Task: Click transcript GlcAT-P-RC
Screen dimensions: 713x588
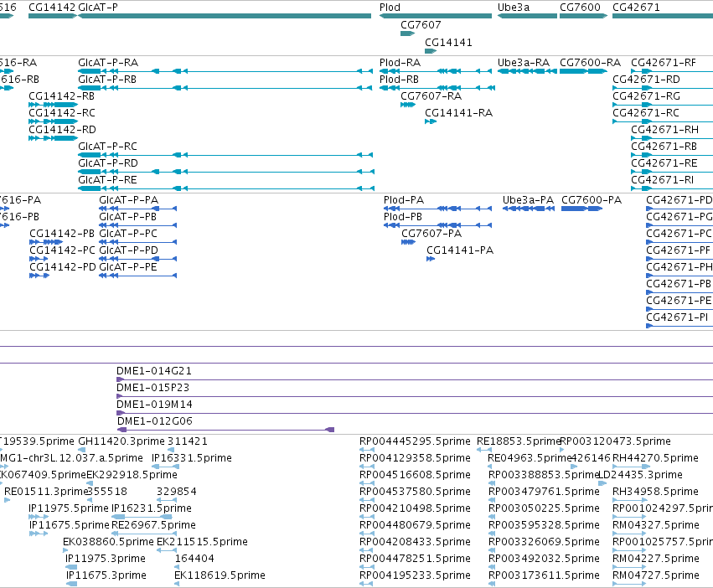Action: tap(225, 155)
